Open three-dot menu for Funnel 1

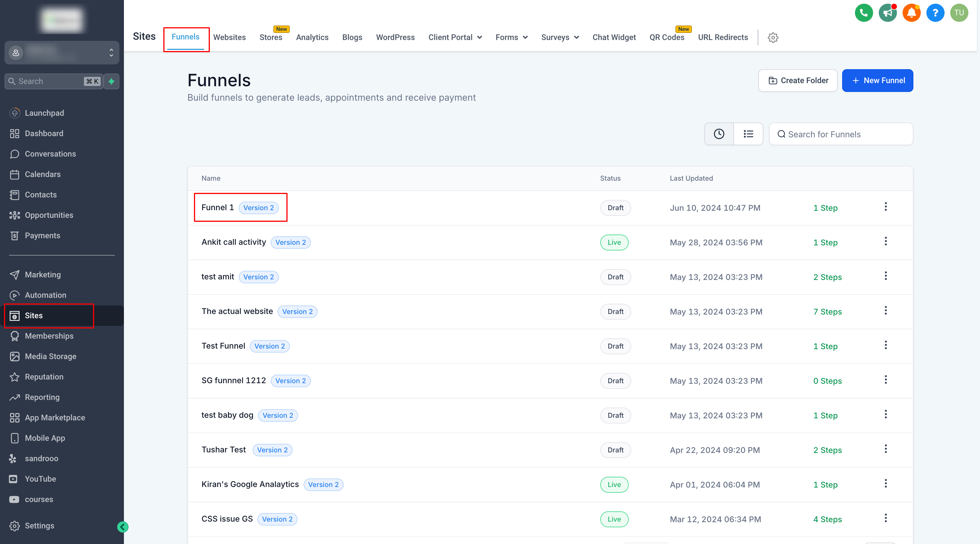(886, 206)
